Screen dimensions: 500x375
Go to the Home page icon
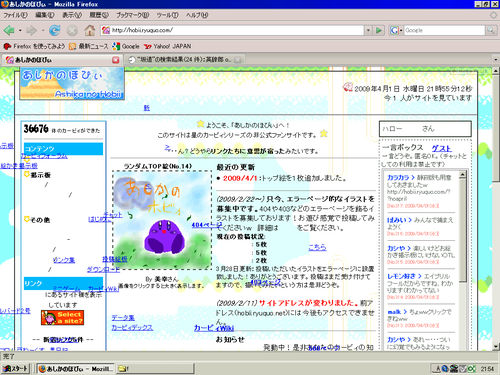89,30
